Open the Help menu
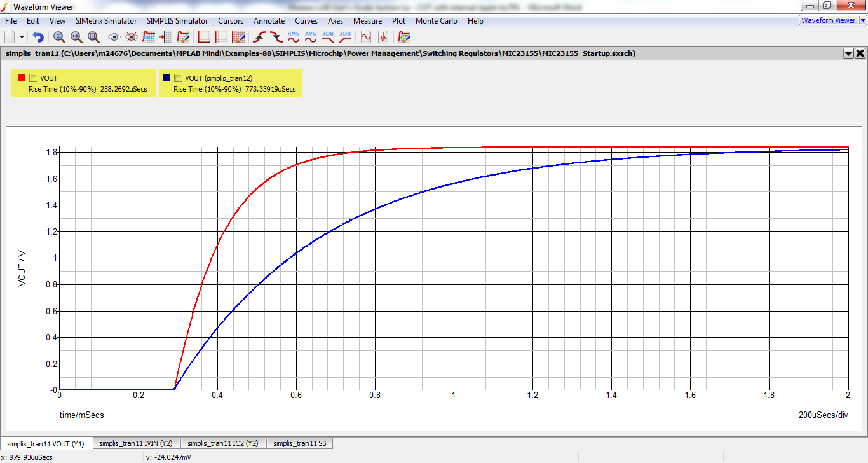The height and width of the screenshot is (463, 868). click(x=475, y=21)
